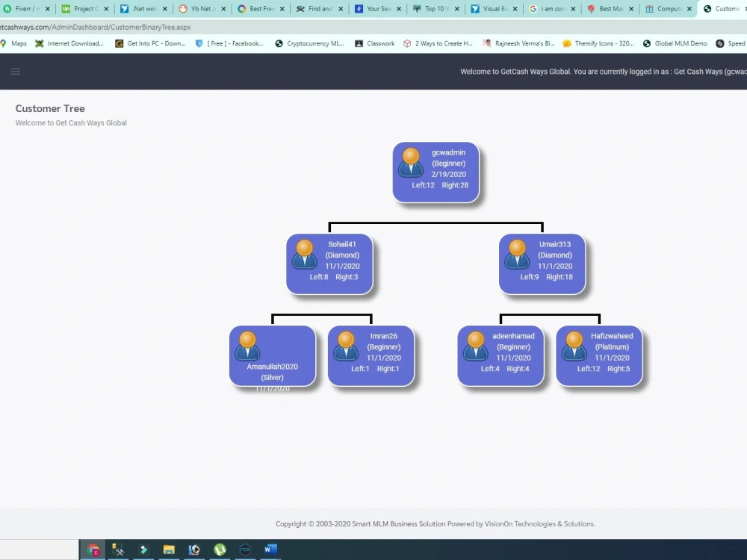Switch to the .Net web browser tab

click(140, 8)
